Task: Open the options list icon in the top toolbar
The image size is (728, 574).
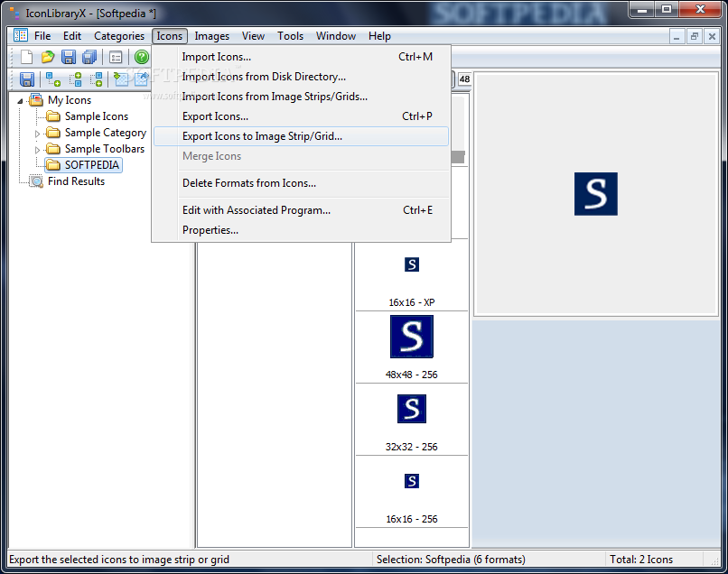Action: [115, 57]
